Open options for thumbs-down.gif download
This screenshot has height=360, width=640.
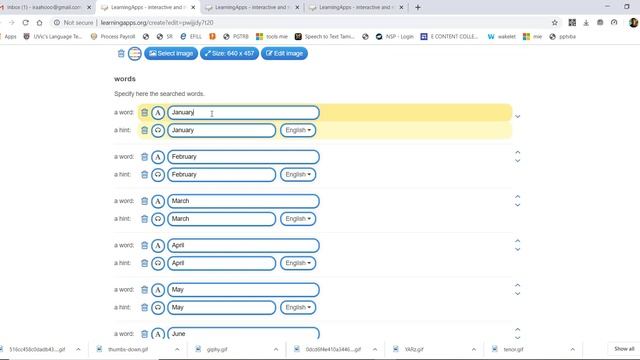coord(177,349)
